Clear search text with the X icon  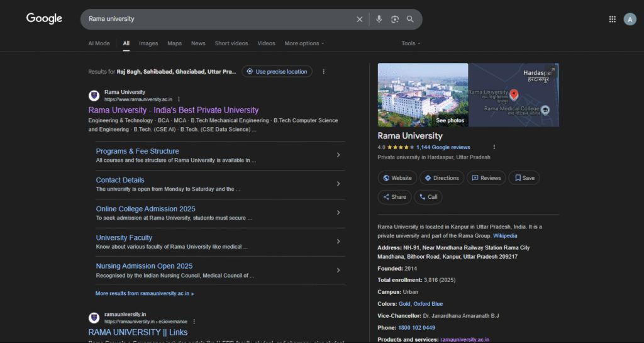point(360,20)
